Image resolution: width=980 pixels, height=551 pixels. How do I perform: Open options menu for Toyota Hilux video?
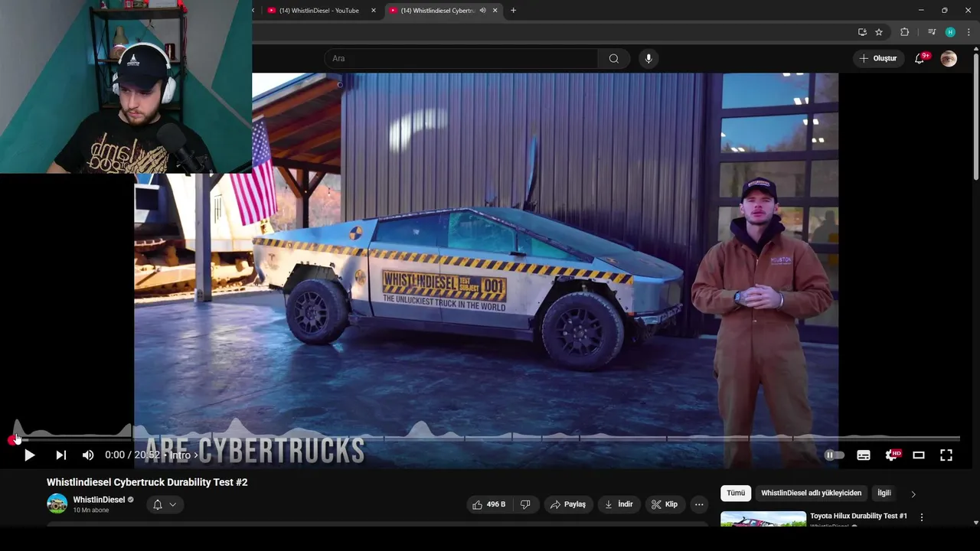pos(922,517)
